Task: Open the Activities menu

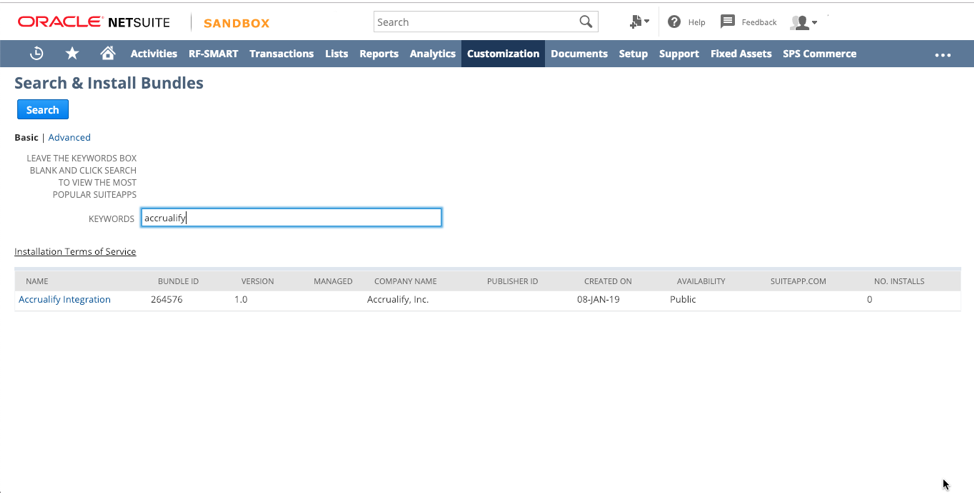Action: 153,53
